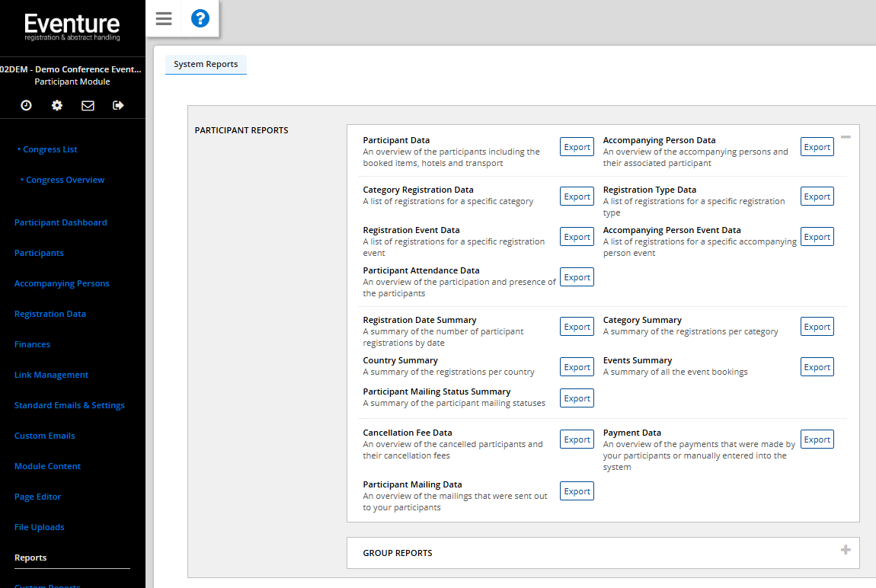Viewport: 876px width, 588px height.
Task: Export Participant Mailing Status Summary
Action: pyautogui.click(x=577, y=398)
